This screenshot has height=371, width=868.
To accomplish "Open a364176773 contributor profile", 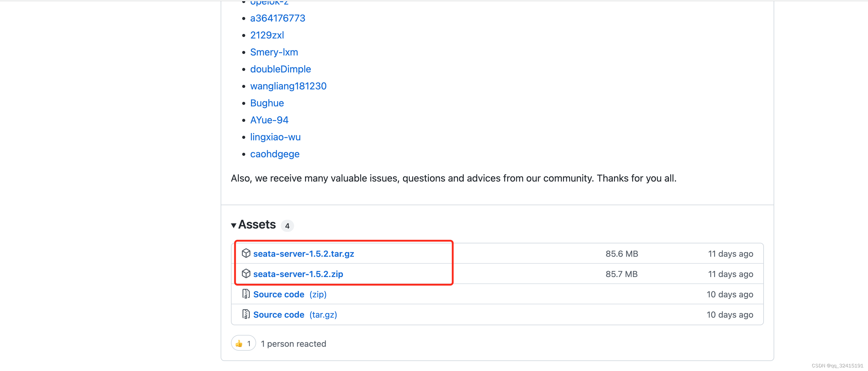I will click(x=277, y=18).
